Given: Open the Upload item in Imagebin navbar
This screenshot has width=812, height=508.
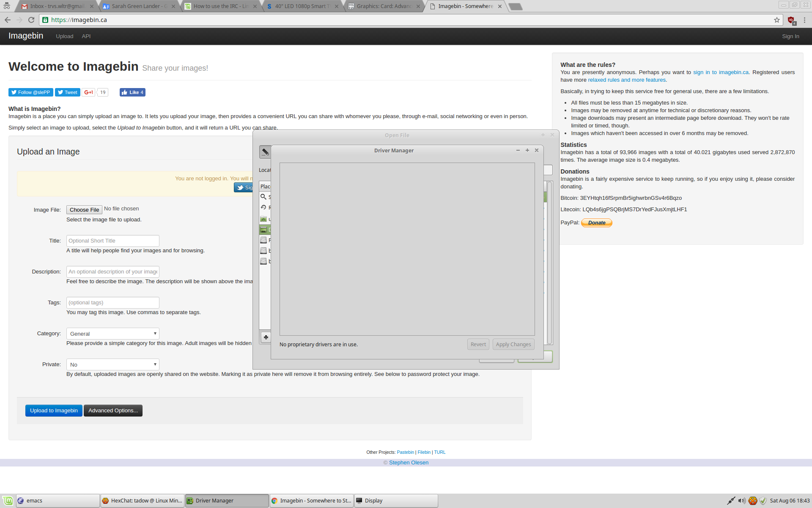Looking at the screenshot, I should tap(65, 36).
